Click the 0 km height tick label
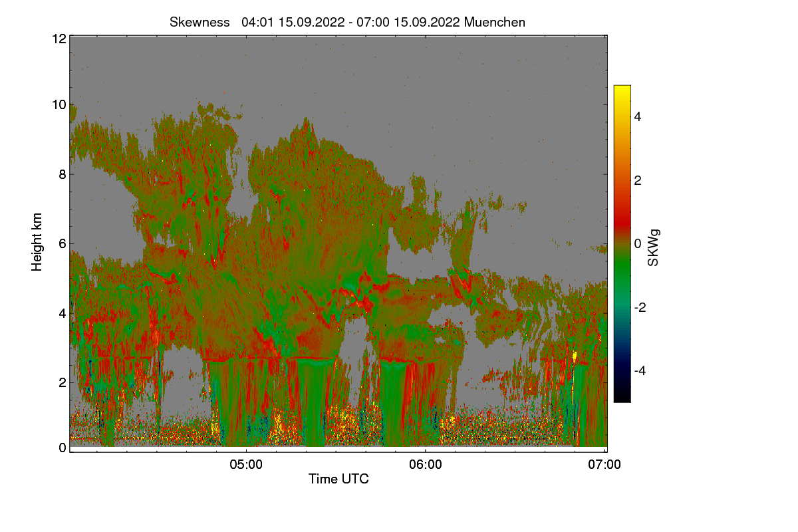The image size is (798, 532). click(63, 448)
